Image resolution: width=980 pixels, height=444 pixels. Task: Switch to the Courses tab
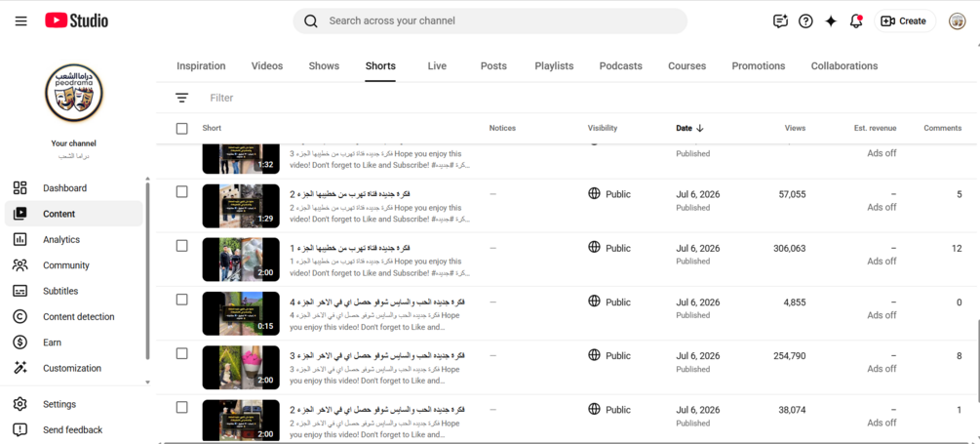click(x=686, y=65)
